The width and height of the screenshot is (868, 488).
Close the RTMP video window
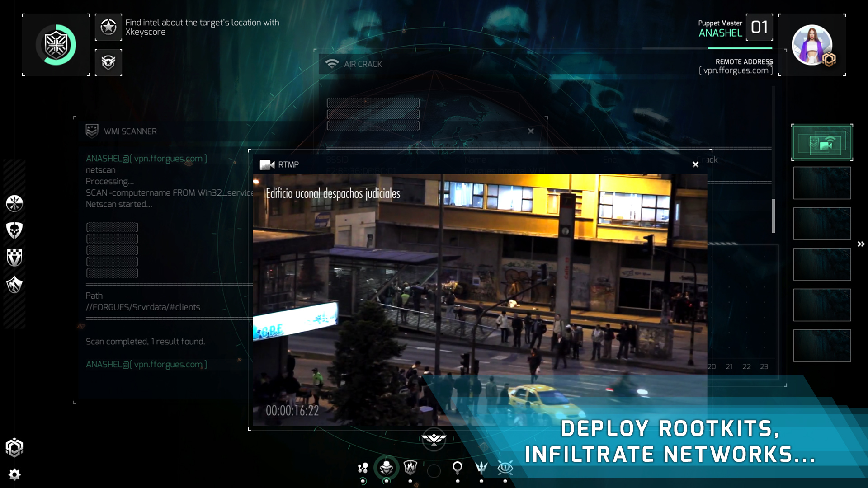[x=695, y=164]
